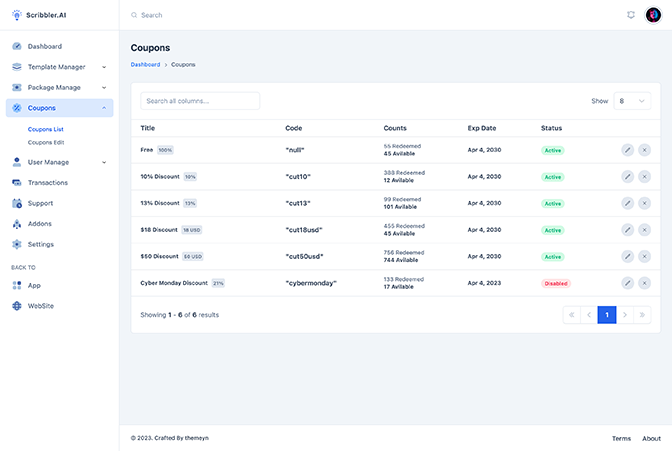Focus the Search all columns field
This screenshot has height=451, width=672.
pos(200,101)
